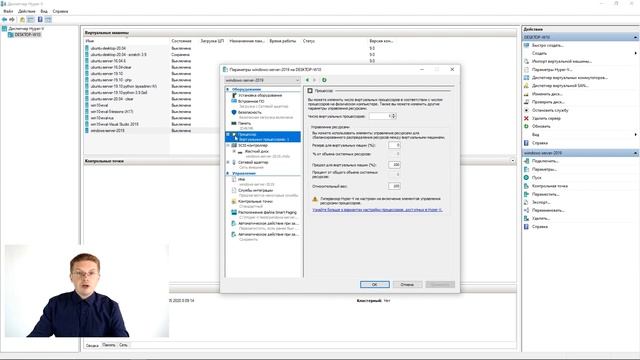Open the Действие menu
Screen dimensions: 640x360
click(x=27, y=11)
